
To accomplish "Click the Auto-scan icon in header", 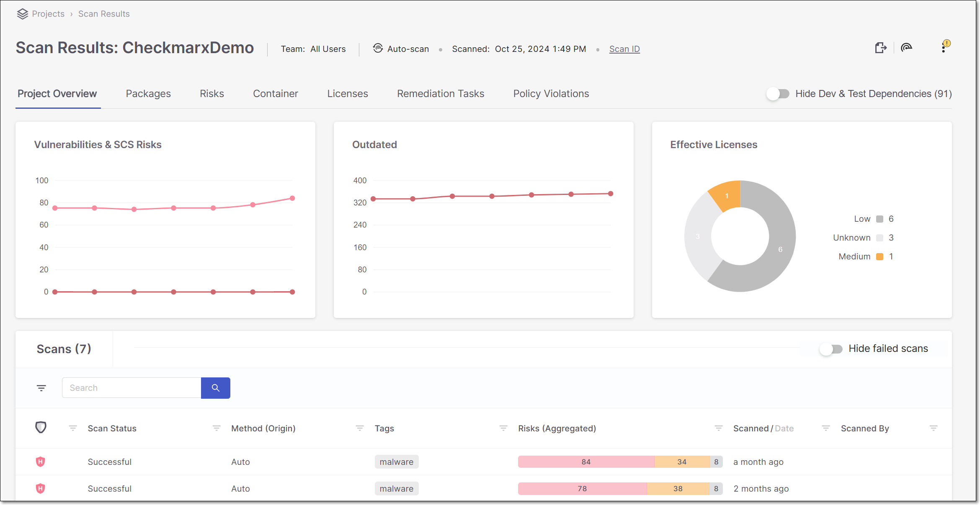I will pyautogui.click(x=378, y=48).
